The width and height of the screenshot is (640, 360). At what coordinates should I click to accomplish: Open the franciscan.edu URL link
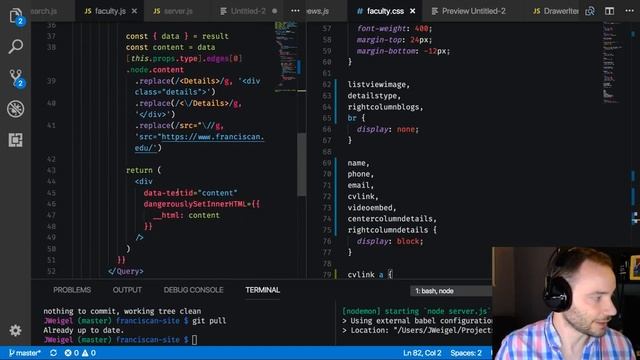[199, 142]
